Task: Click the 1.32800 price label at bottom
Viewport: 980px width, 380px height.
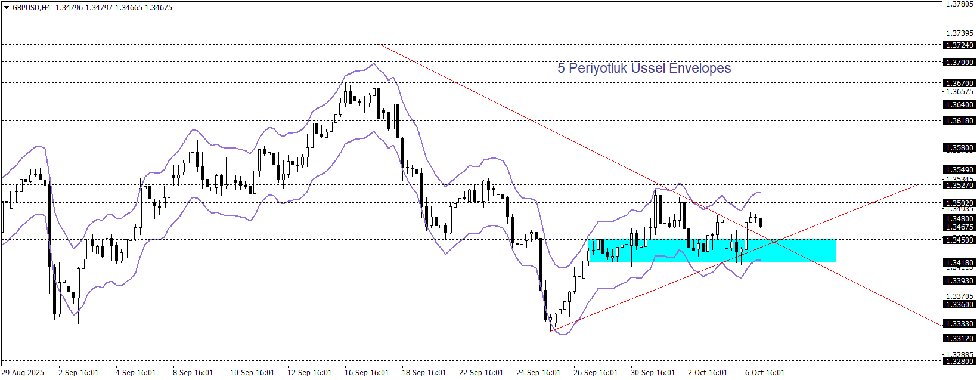Action: pos(959,362)
